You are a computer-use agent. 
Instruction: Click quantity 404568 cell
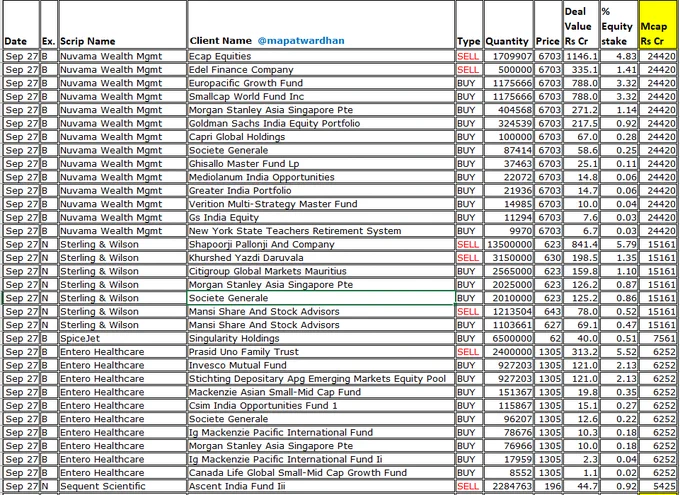tap(508, 110)
